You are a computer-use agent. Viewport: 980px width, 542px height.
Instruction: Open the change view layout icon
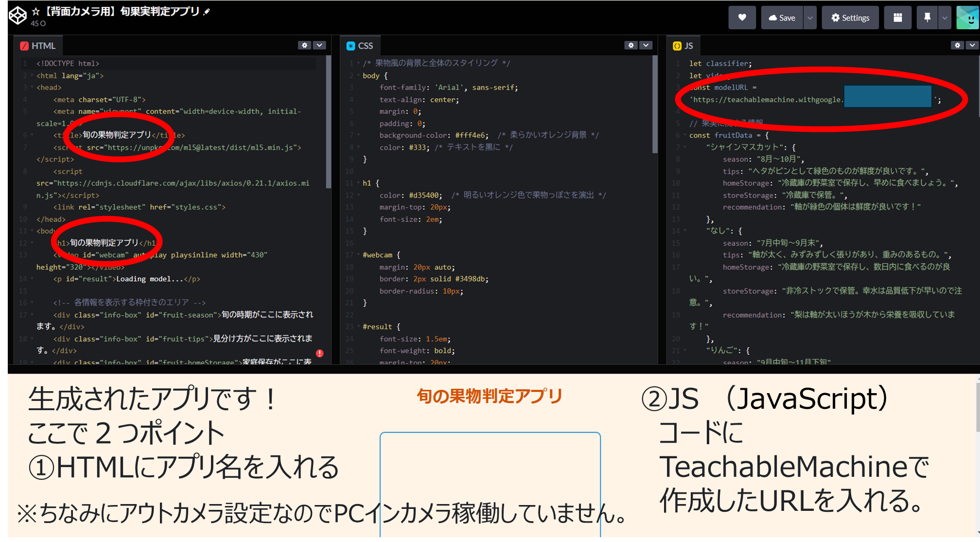click(x=897, y=18)
